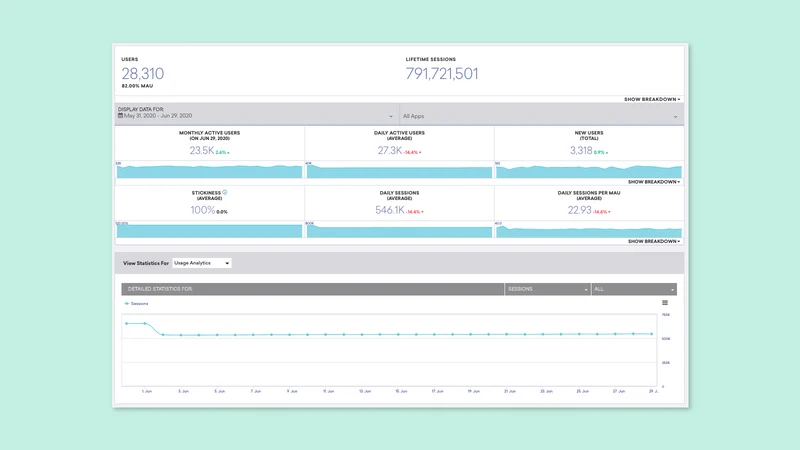
Task: Click the Daily Sessions sparkline chart
Action: tap(399, 230)
